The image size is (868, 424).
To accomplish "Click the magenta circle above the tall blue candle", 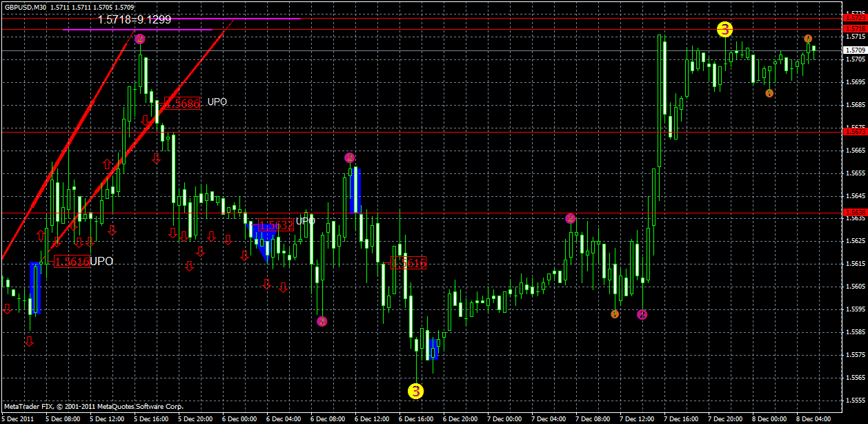I will tap(350, 157).
